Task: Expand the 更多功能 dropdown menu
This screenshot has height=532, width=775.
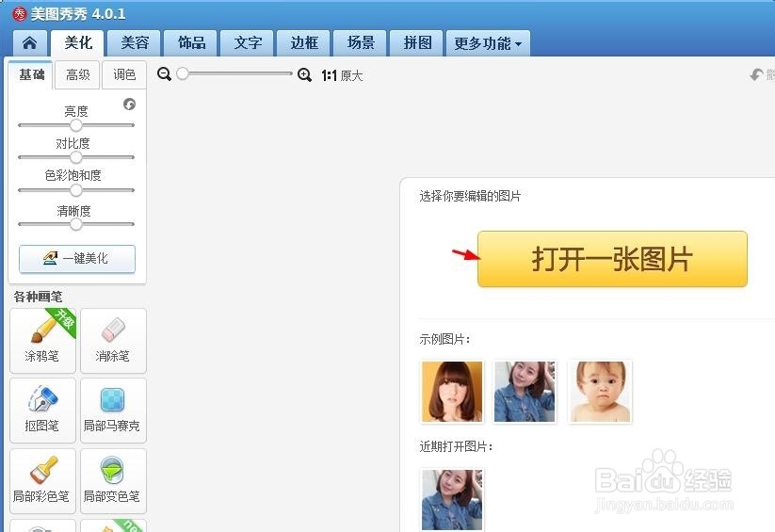Action: pos(488,43)
